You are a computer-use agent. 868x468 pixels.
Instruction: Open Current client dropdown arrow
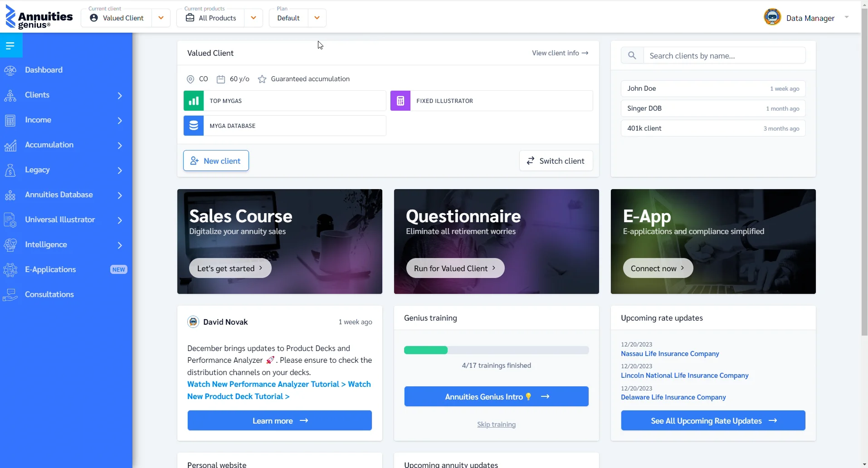[x=161, y=18]
